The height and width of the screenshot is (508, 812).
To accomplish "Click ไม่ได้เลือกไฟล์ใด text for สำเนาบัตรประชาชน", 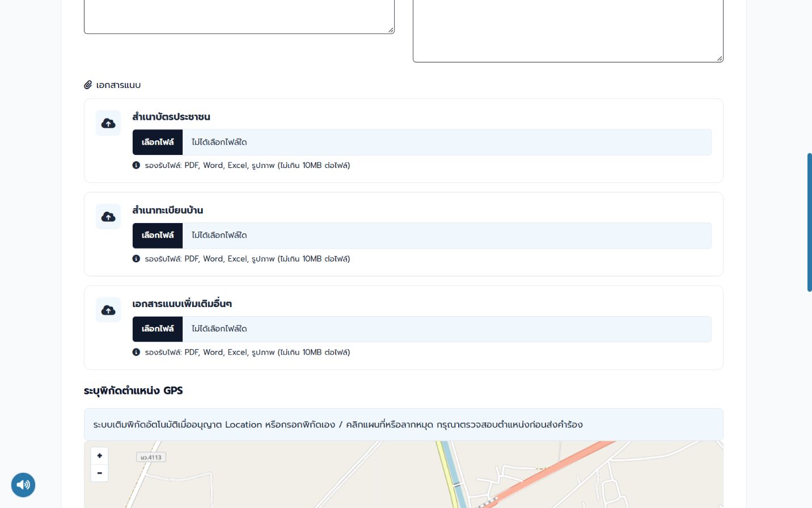I will coord(219,142).
